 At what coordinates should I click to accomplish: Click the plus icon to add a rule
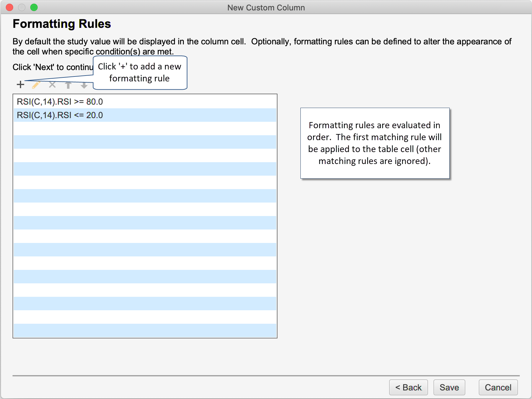coord(20,84)
